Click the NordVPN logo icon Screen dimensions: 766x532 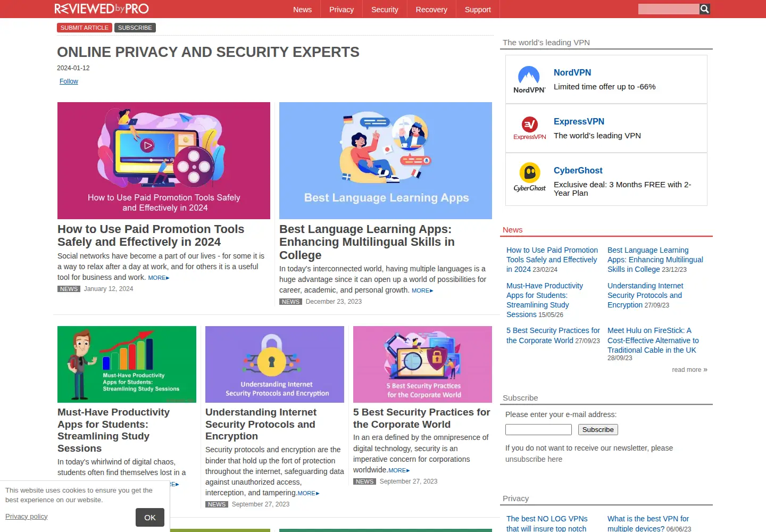[x=529, y=79]
